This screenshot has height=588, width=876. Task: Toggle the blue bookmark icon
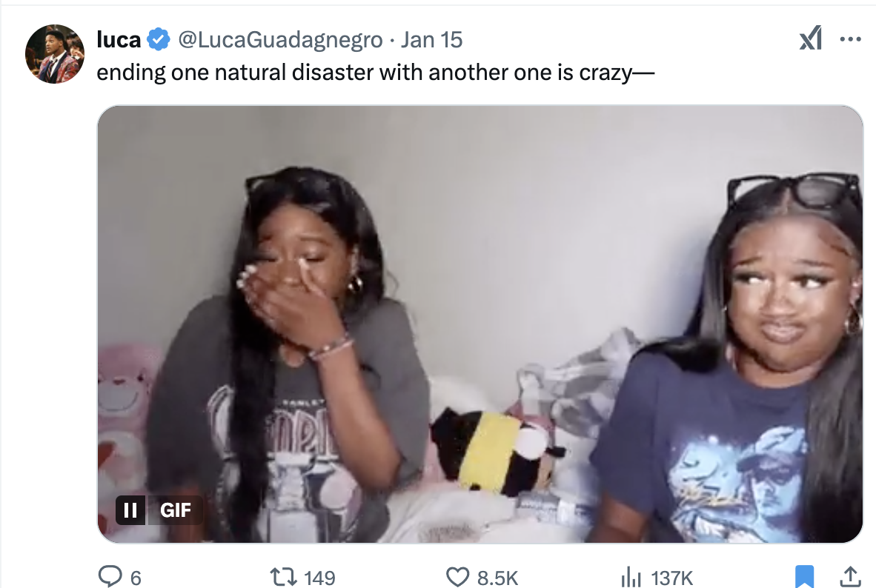click(x=804, y=576)
